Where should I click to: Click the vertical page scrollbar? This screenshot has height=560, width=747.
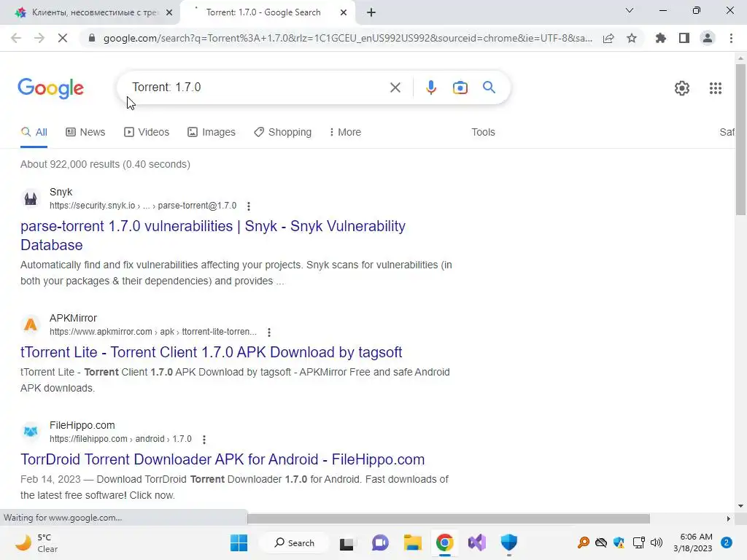click(x=740, y=140)
